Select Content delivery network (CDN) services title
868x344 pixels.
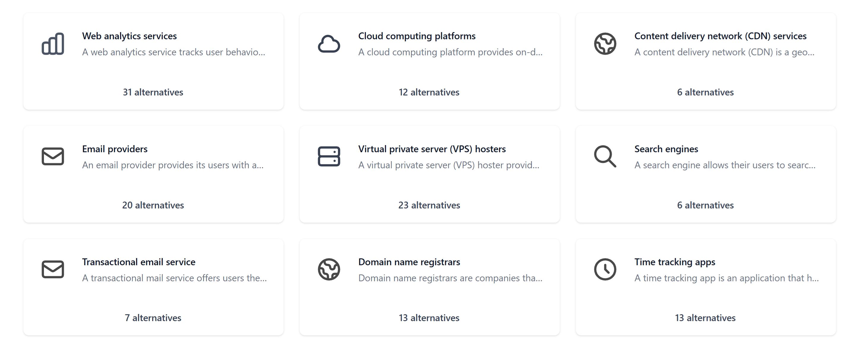[720, 36]
